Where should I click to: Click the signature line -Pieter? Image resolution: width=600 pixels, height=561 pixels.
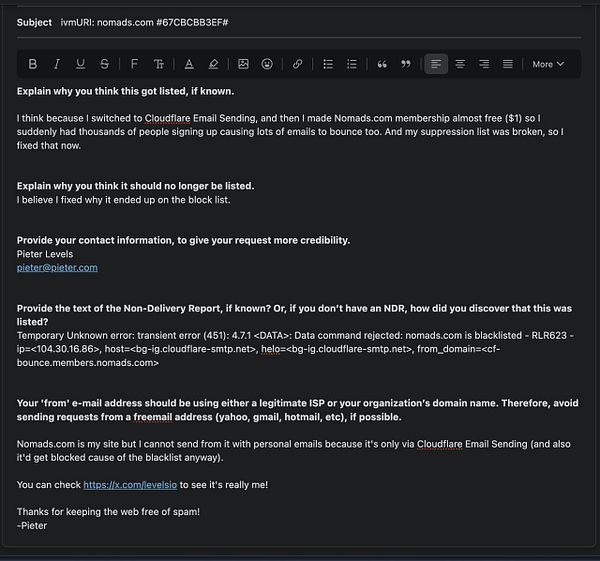point(32,525)
